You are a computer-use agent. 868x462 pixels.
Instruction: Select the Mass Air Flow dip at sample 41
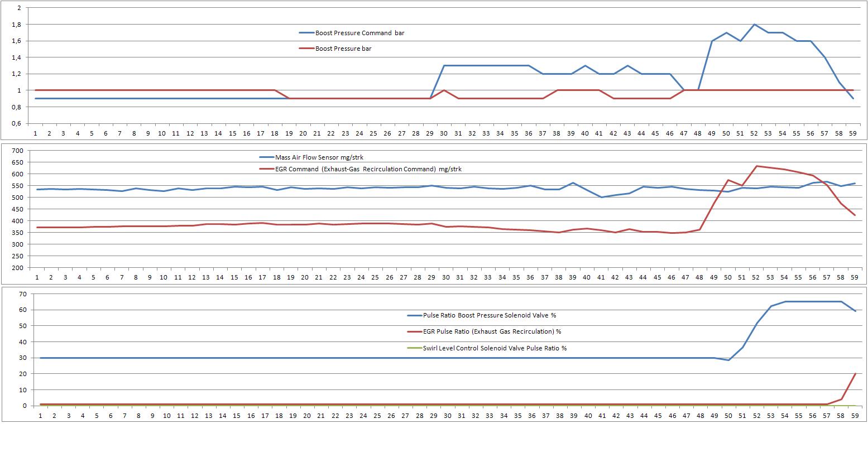[601, 197]
